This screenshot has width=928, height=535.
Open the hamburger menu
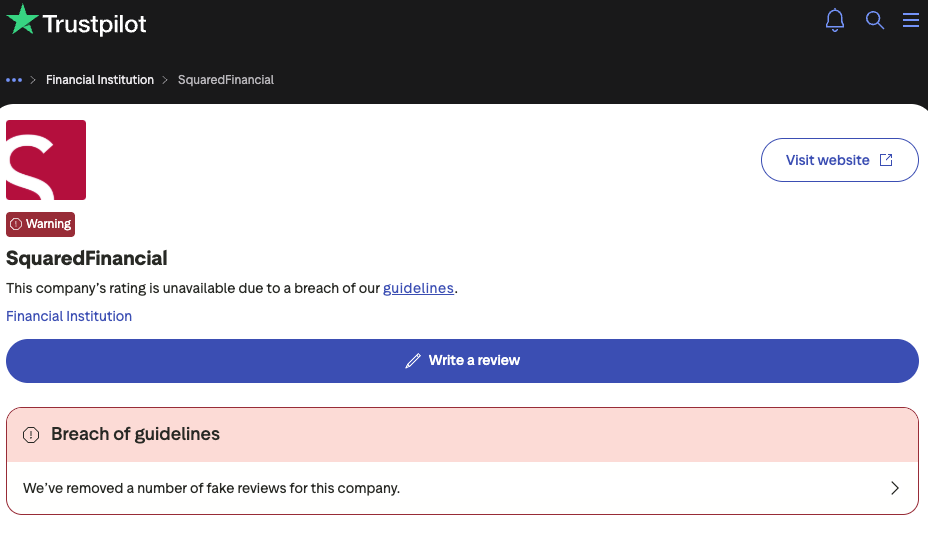(x=910, y=20)
